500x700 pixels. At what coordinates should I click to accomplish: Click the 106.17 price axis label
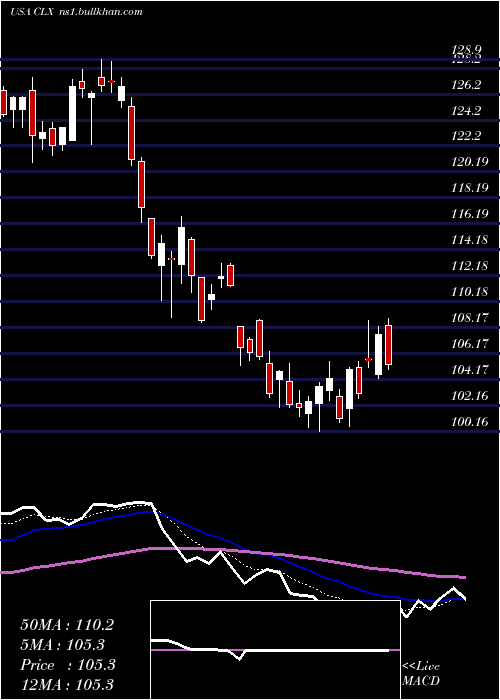(468, 344)
